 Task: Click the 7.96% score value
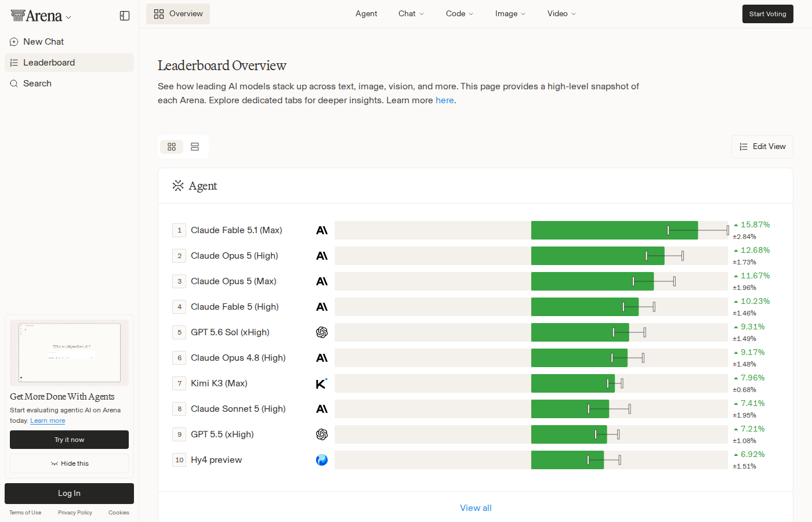753,378
